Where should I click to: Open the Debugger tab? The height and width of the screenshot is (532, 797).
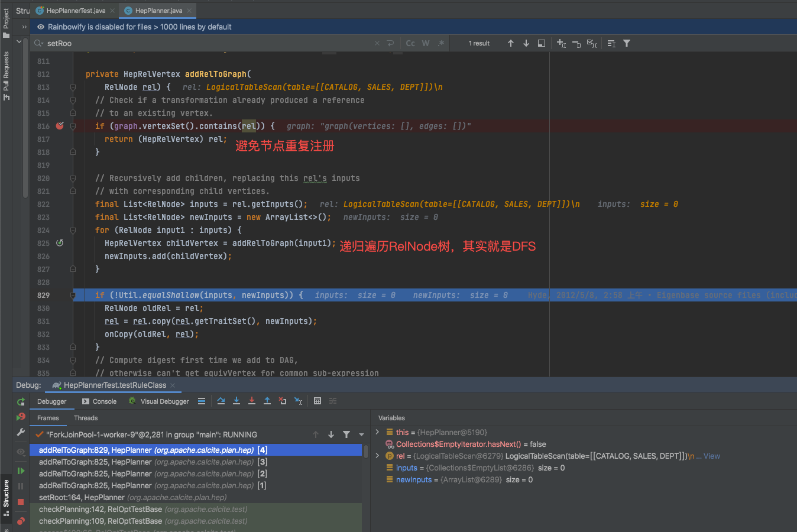click(x=52, y=401)
